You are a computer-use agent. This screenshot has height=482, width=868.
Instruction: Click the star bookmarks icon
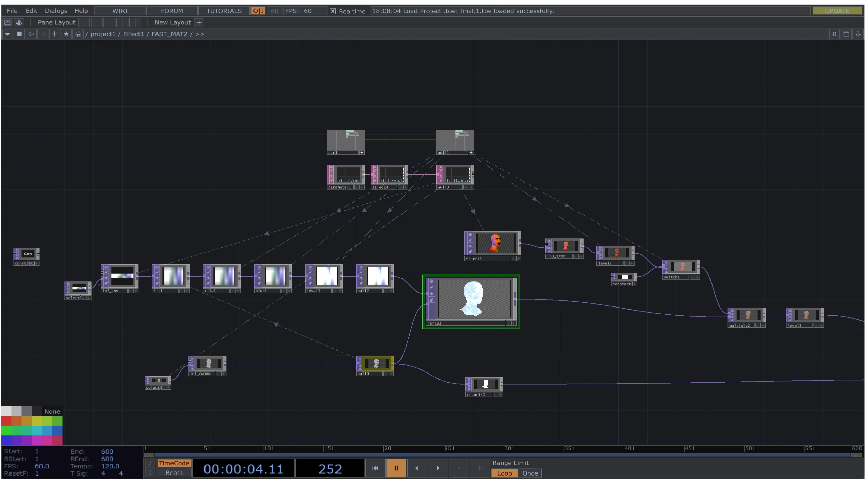click(66, 34)
